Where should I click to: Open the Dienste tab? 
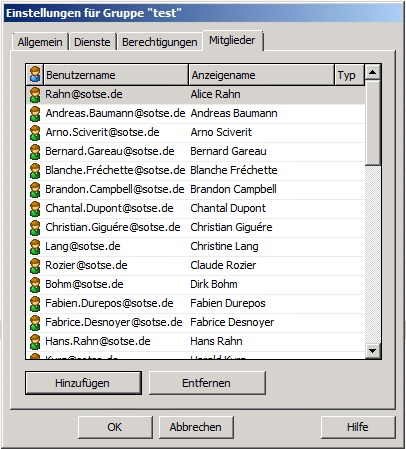(92, 42)
